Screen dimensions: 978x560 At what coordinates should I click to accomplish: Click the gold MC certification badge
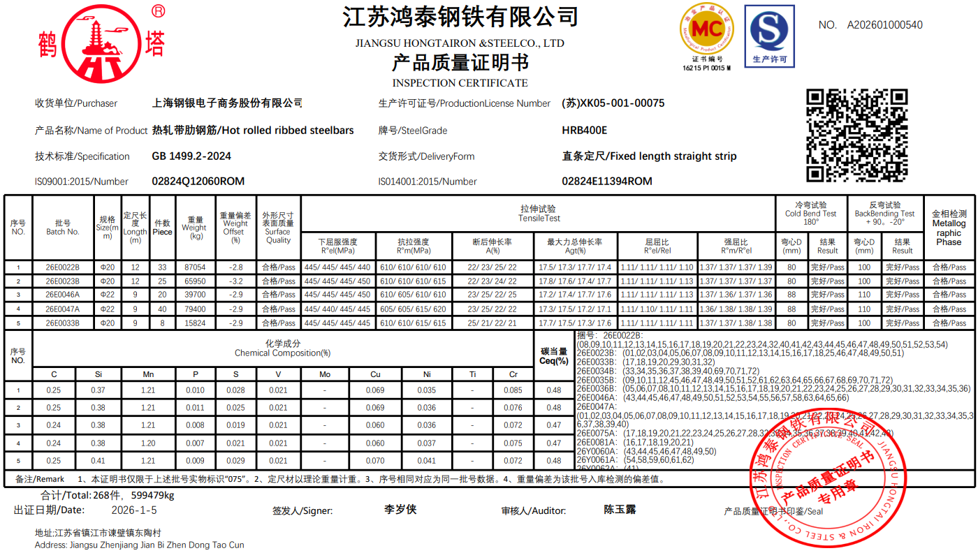point(706,33)
